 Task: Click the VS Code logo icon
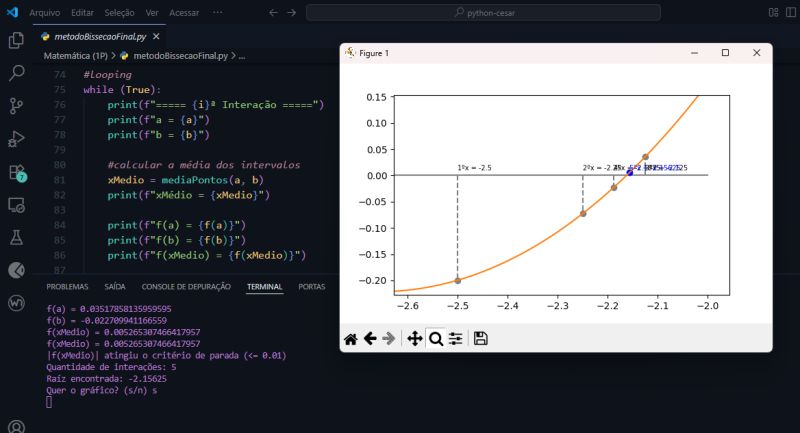[x=12, y=12]
